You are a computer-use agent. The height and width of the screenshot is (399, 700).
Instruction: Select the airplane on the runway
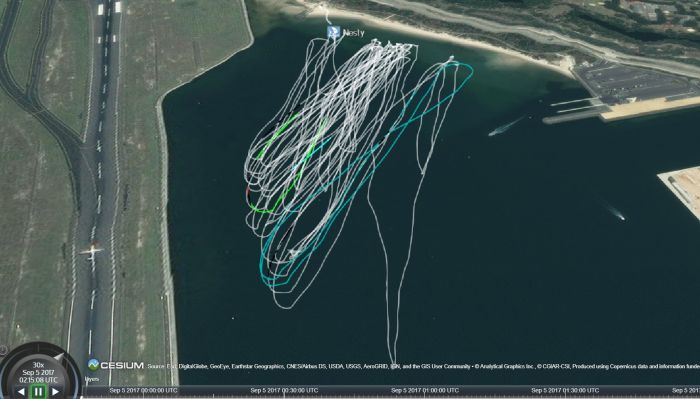[92, 251]
